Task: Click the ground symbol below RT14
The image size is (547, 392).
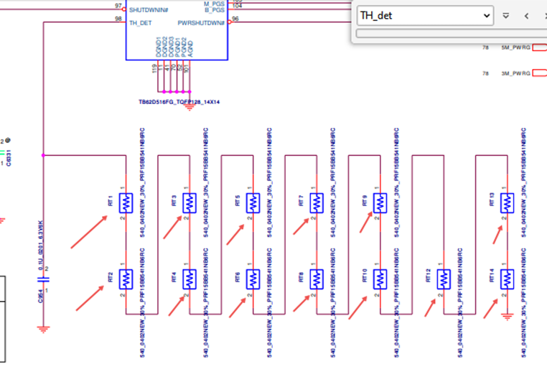Action: (x=507, y=317)
